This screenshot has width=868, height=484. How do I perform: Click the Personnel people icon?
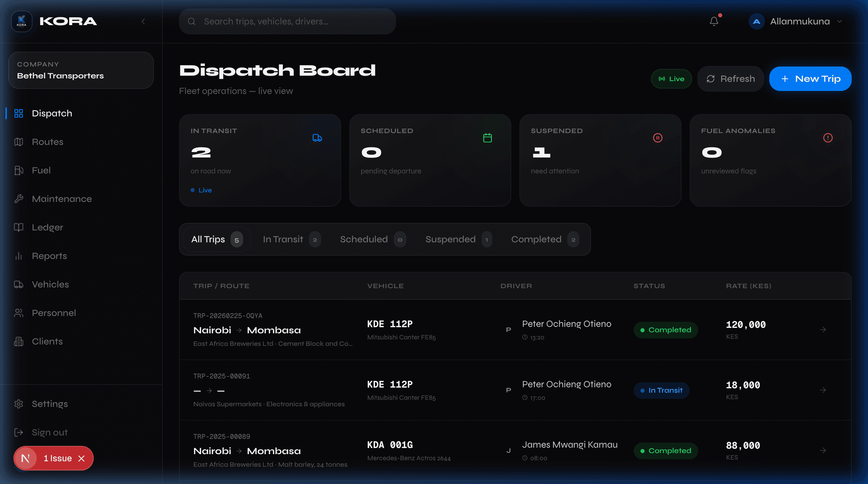point(19,313)
